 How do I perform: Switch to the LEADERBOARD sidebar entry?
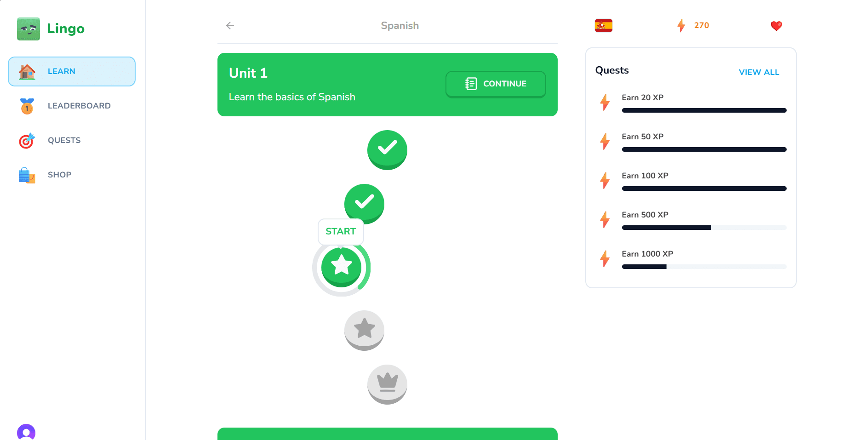point(79,106)
